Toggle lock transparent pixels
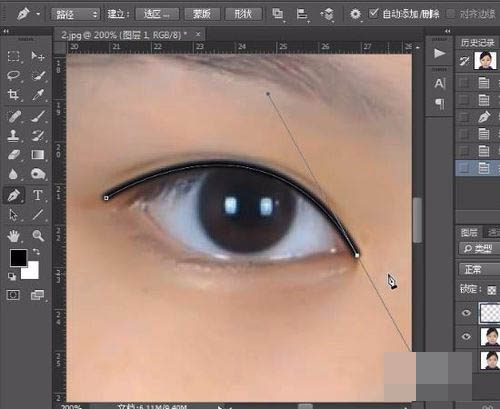500x409 pixels. [x=492, y=290]
